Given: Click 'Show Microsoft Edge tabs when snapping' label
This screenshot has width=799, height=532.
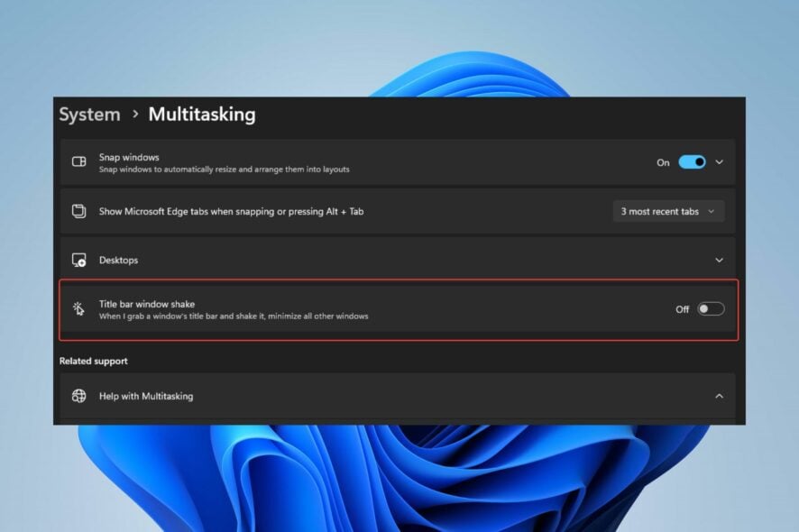Looking at the screenshot, I should (232, 211).
